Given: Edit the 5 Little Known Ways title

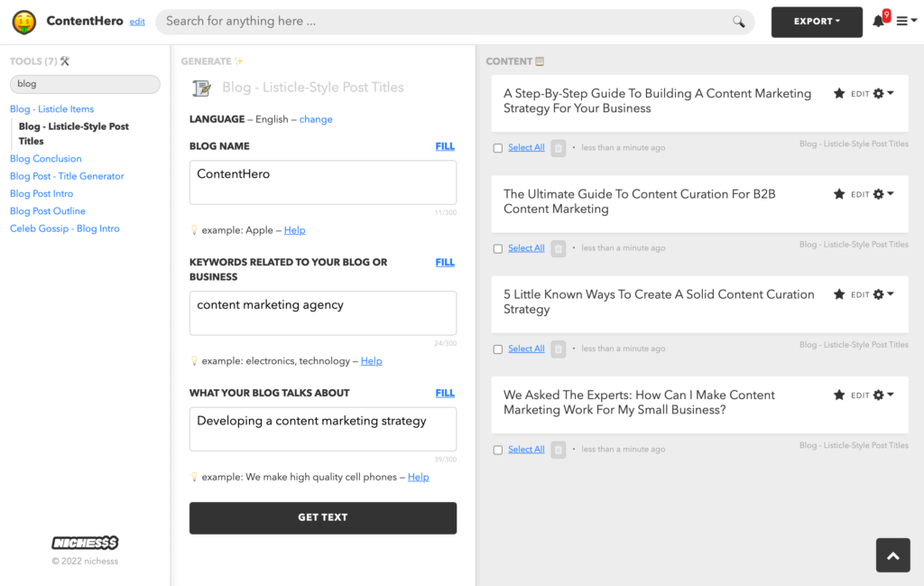Looking at the screenshot, I should point(860,294).
